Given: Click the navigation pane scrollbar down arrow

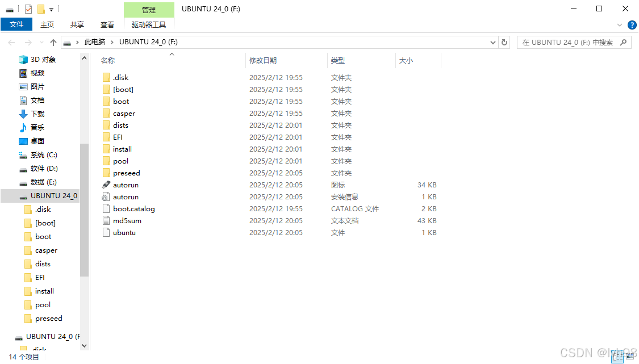Looking at the screenshot, I should [x=85, y=346].
